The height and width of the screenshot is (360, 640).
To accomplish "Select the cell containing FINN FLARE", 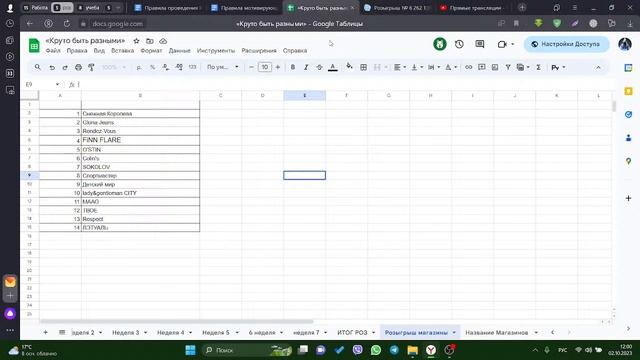I will point(140,140).
